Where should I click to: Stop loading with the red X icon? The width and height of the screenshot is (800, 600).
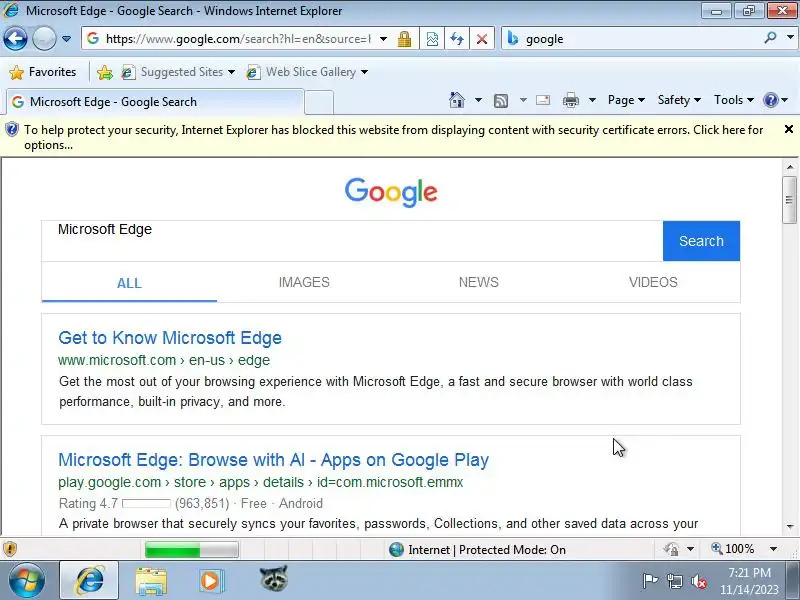pos(481,39)
